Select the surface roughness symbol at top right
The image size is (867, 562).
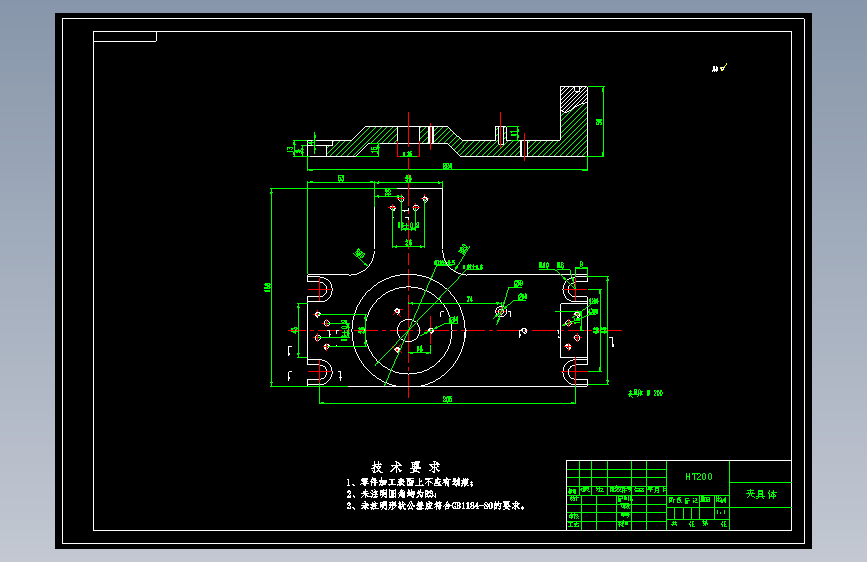click(x=719, y=68)
